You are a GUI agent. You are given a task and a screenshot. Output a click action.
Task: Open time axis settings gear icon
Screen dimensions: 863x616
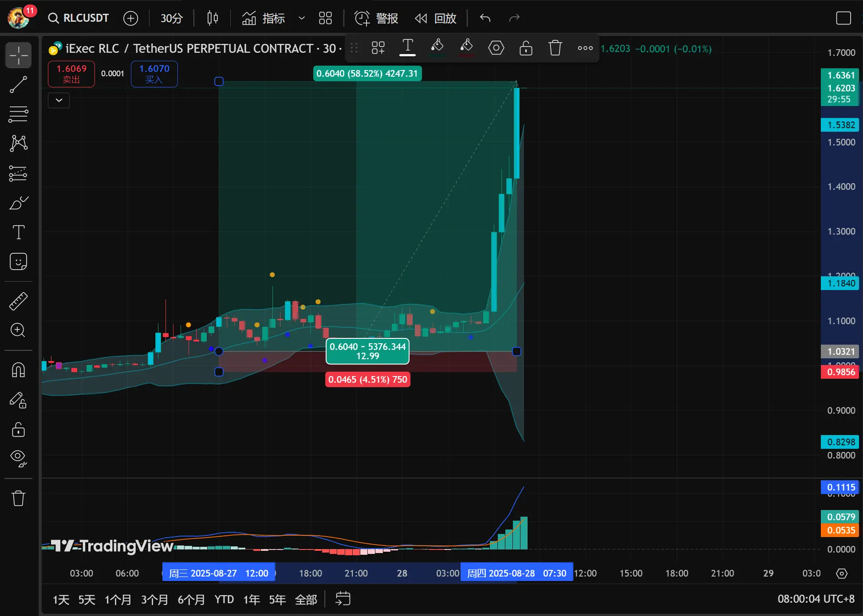coord(842,573)
